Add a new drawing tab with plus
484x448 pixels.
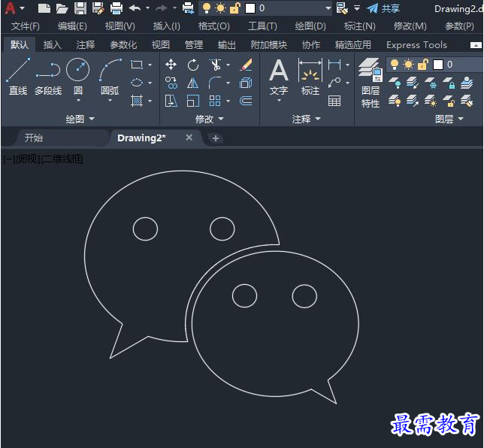216,138
